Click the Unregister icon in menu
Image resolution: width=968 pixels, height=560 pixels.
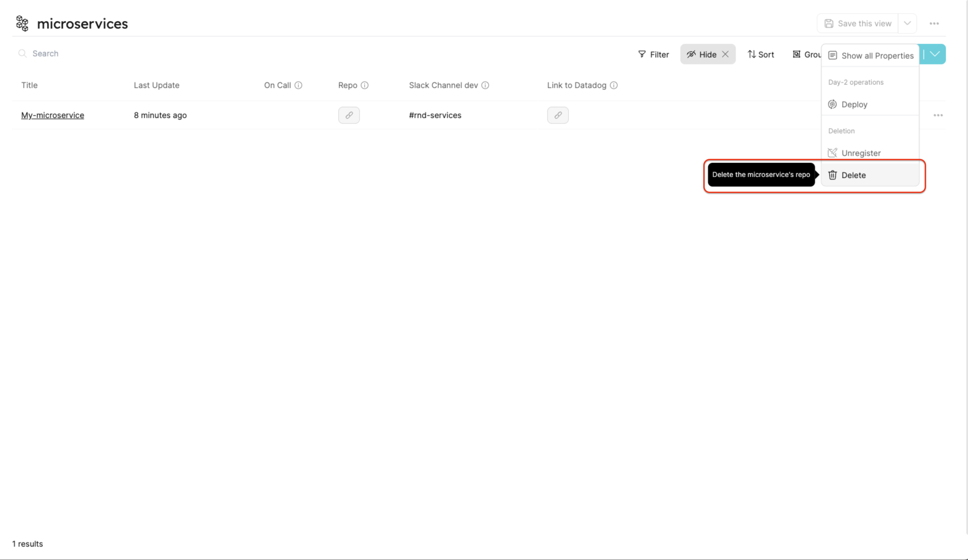click(832, 152)
